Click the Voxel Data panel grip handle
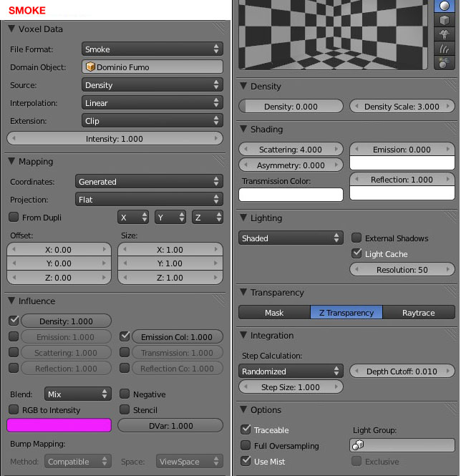The height and width of the screenshot is (476, 461). [219, 28]
